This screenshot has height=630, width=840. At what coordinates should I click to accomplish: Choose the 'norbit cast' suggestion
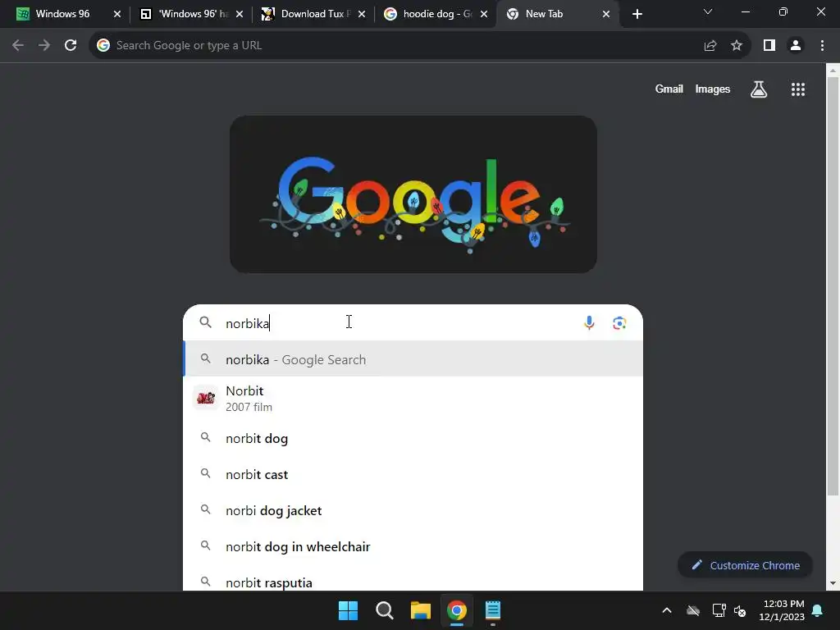tap(413, 474)
